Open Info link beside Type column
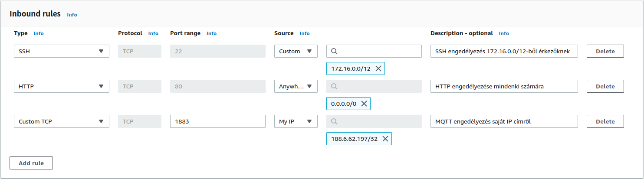 (x=39, y=33)
